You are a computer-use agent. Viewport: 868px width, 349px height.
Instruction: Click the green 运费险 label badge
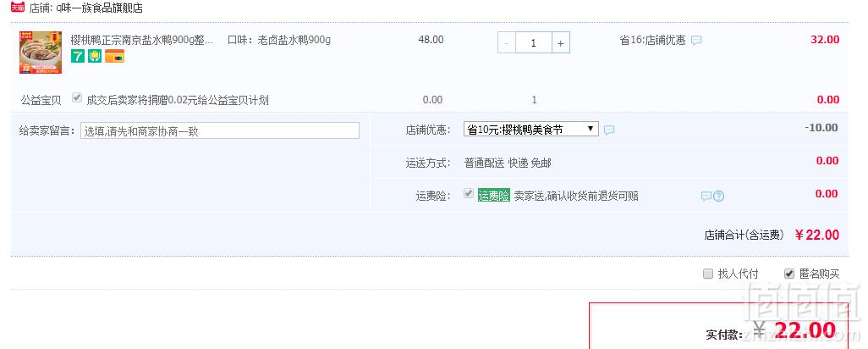(494, 196)
